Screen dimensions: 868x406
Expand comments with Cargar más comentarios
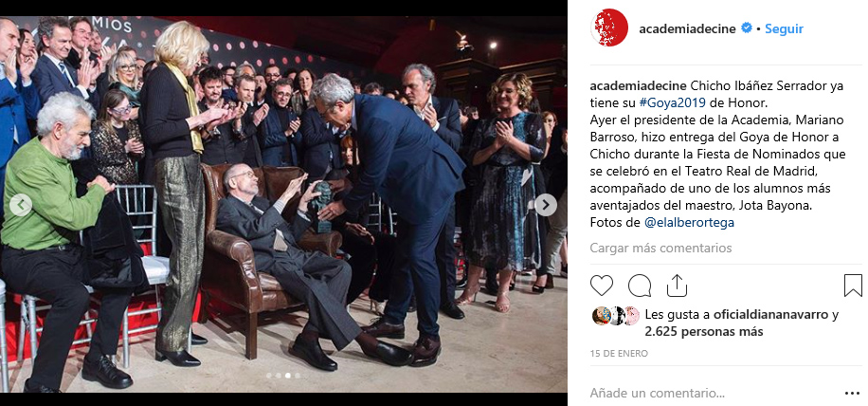[660, 248]
